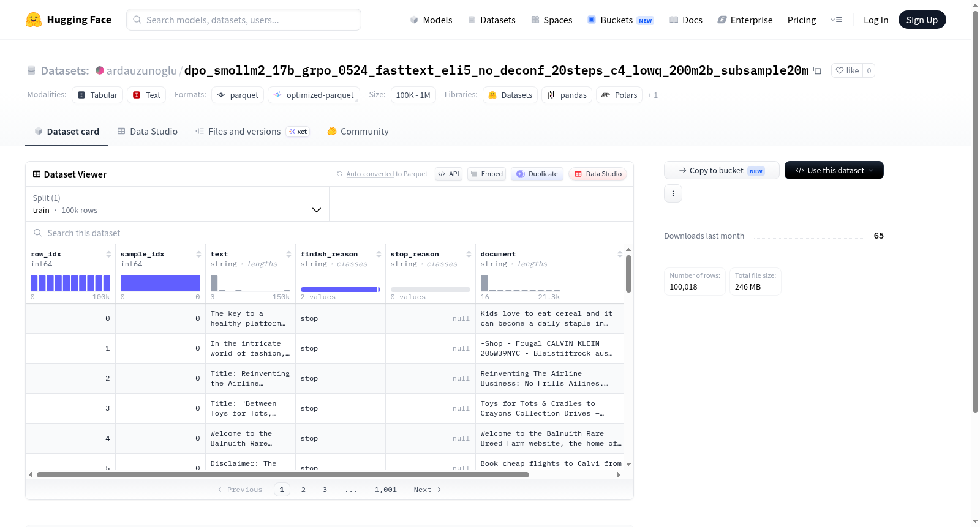980x527 pixels.
Task: Click the Log In link
Action: (876, 20)
